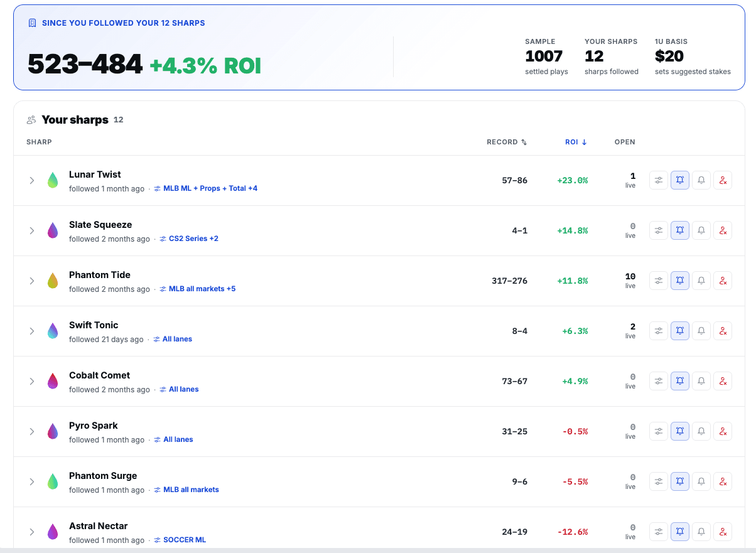Unfollow Swift Tonic with red user icon

tap(723, 331)
